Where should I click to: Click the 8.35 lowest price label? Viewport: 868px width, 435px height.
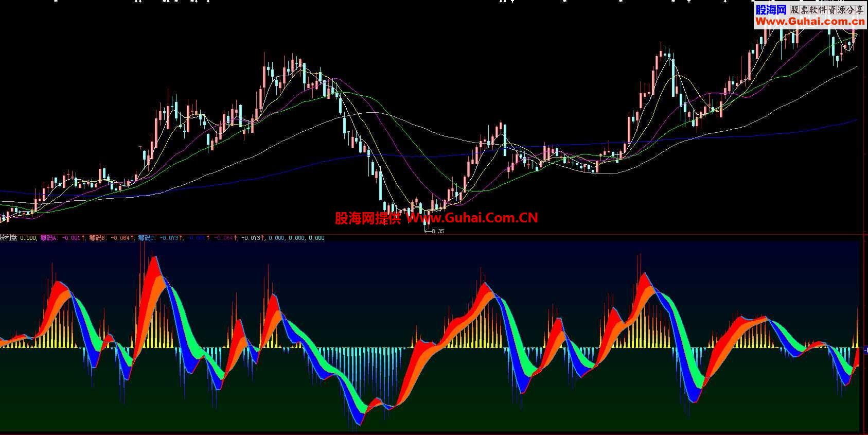point(438,231)
